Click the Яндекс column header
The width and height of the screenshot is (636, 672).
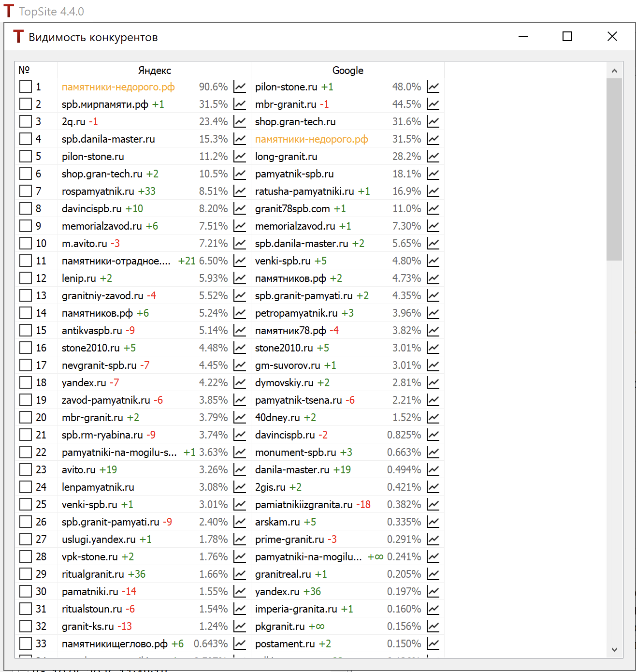[x=155, y=71]
